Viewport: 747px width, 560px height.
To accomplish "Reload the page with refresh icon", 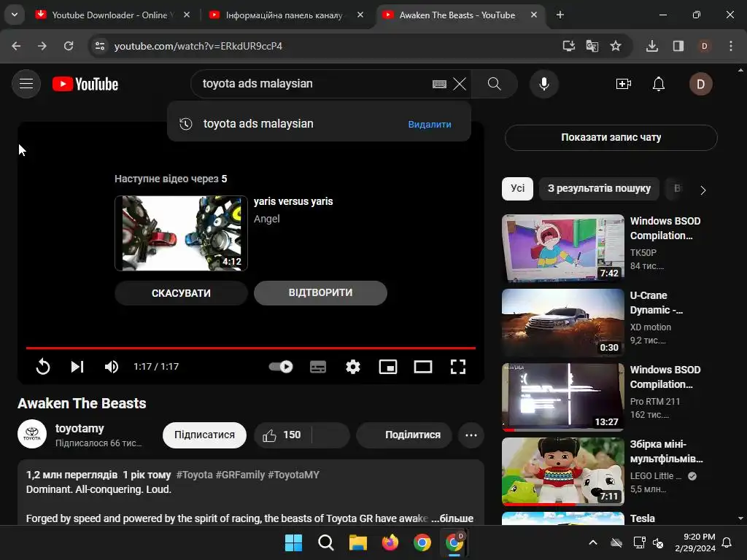I will coord(69,46).
